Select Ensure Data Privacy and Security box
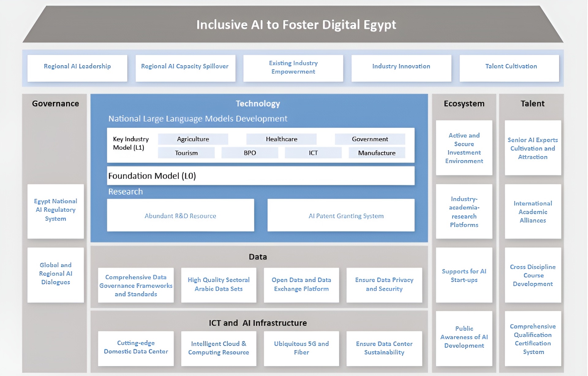Screen dimensions: 588x376 [x=384, y=285]
